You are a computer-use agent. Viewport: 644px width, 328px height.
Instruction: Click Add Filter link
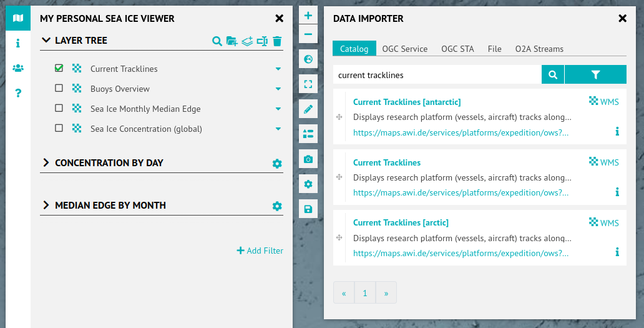260,251
